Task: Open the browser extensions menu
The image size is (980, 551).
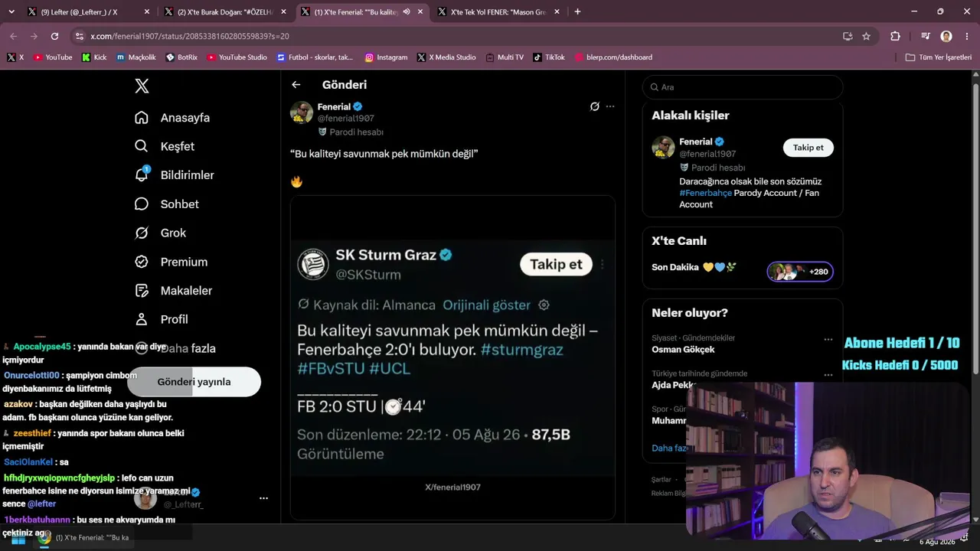Action: (895, 36)
